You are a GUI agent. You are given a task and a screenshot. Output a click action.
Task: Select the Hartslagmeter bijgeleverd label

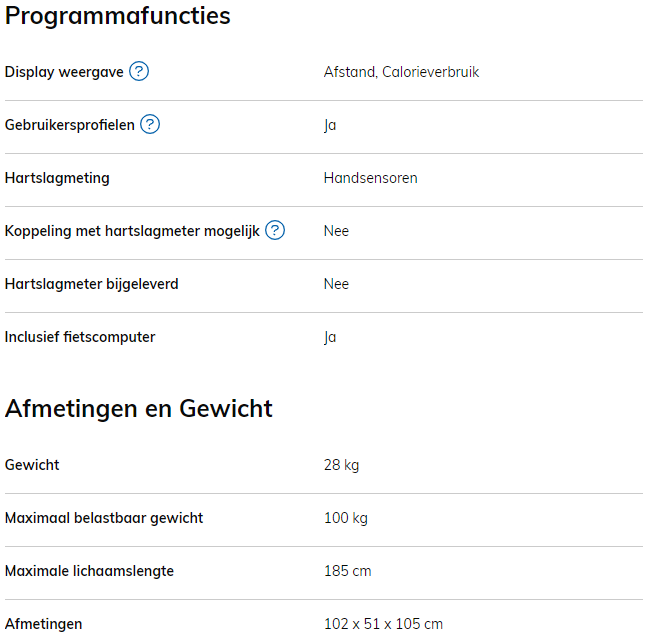pos(91,284)
